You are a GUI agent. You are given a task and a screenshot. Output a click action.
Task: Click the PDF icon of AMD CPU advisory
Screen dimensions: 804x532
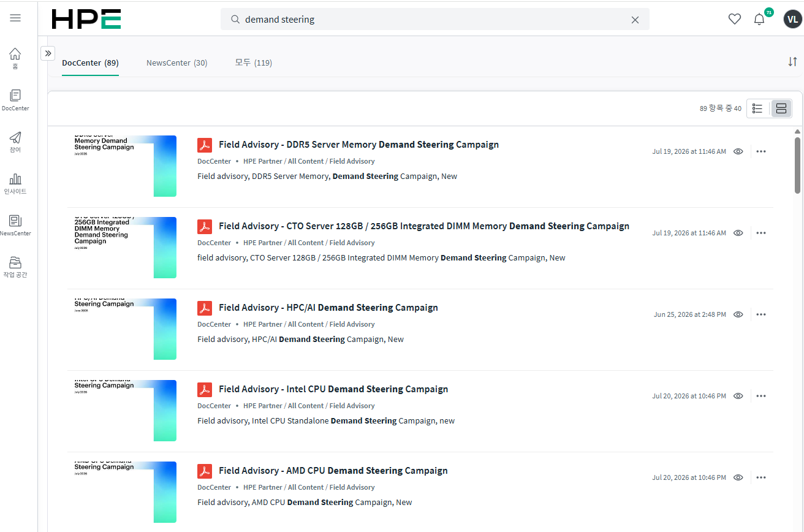205,471
